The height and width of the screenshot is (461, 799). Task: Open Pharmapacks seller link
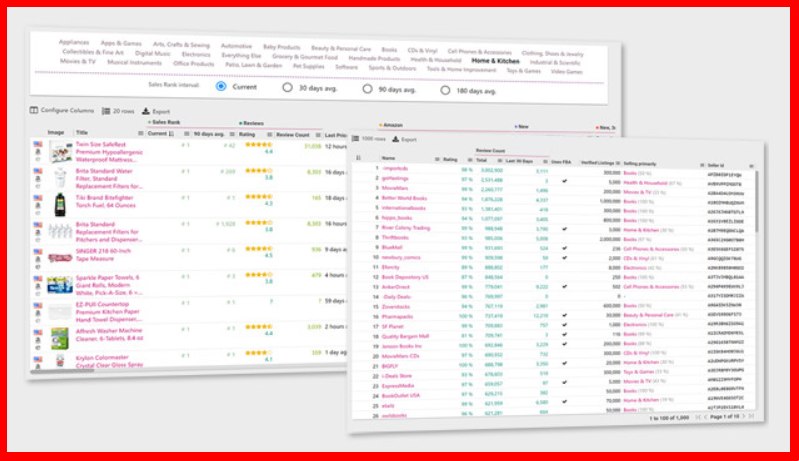[x=397, y=316]
